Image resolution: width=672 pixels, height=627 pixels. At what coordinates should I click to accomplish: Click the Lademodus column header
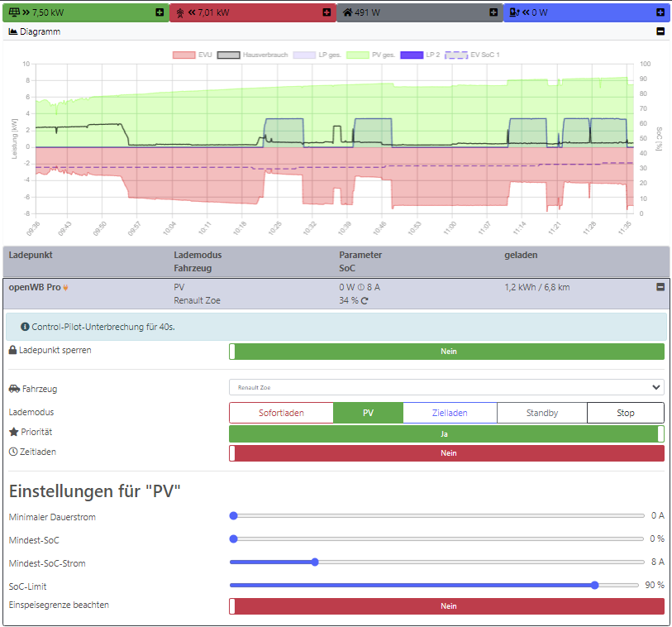click(198, 255)
